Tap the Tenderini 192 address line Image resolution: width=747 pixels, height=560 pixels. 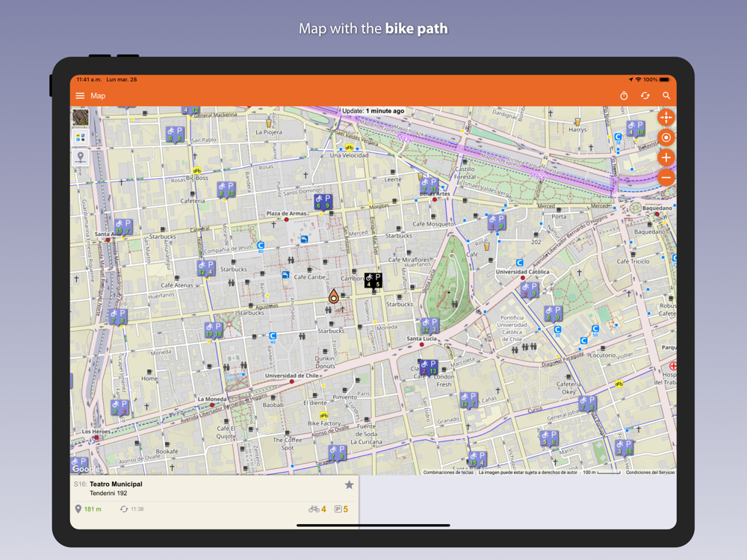tap(108, 494)
